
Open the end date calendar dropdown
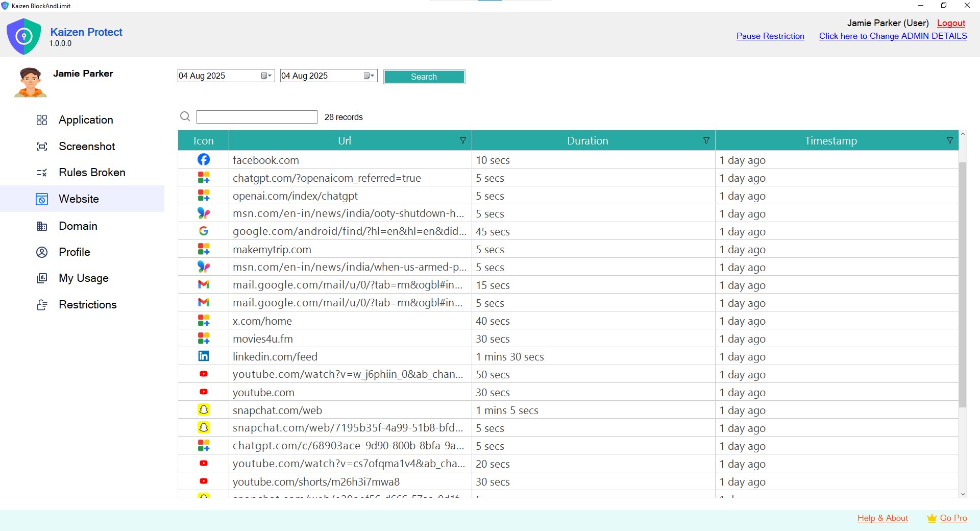tap(370, 76)
